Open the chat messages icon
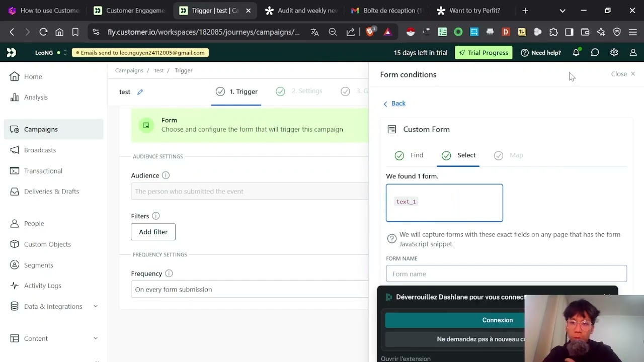The image size is (644, 362). click(x=595, y=52)
